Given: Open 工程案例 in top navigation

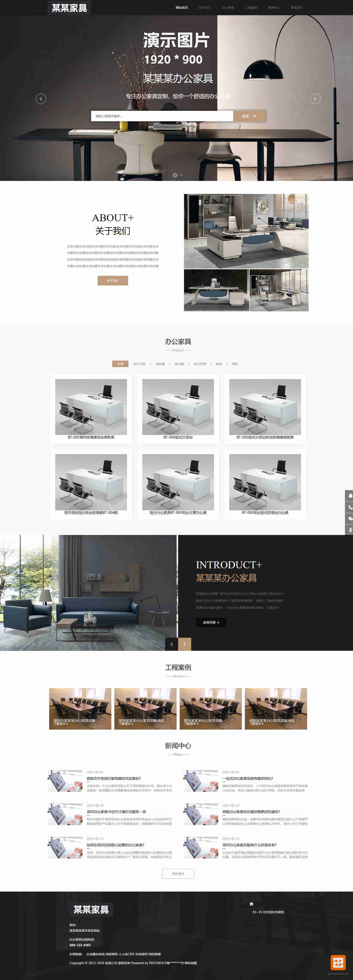Looking at the screenshot, I should [x=251, y=8].
